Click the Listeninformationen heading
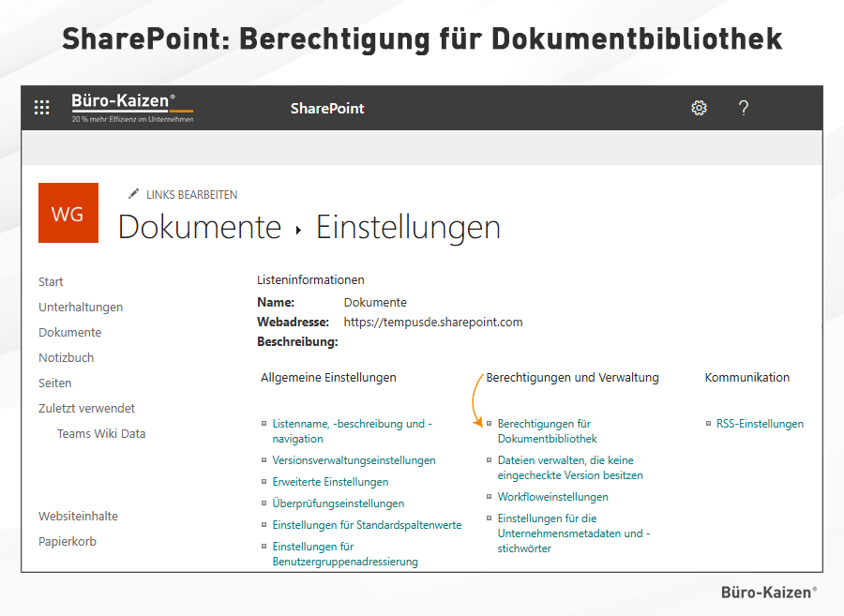844x616 pixels. (x=310, y=280)
